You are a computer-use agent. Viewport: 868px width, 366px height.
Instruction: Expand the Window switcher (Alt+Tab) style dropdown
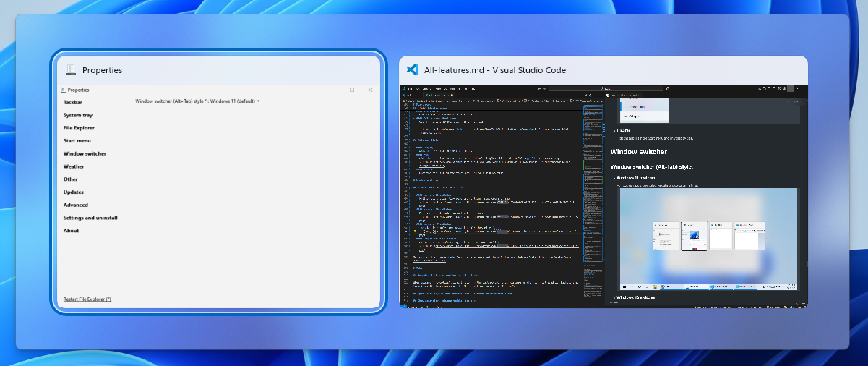[x=197, y=101]
